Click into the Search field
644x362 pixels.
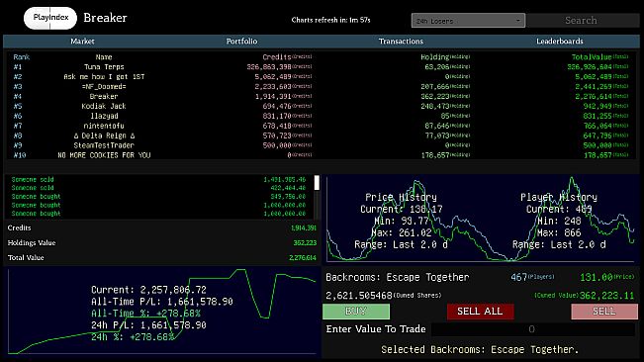pos(583,21)
